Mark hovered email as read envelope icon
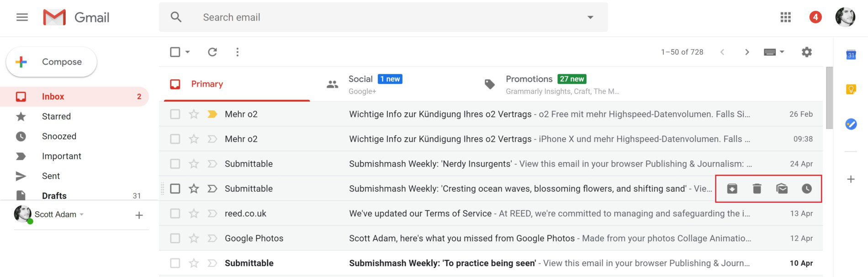This screenshot has height=277, width=868. pyautogui.click(x=782, y=188)
